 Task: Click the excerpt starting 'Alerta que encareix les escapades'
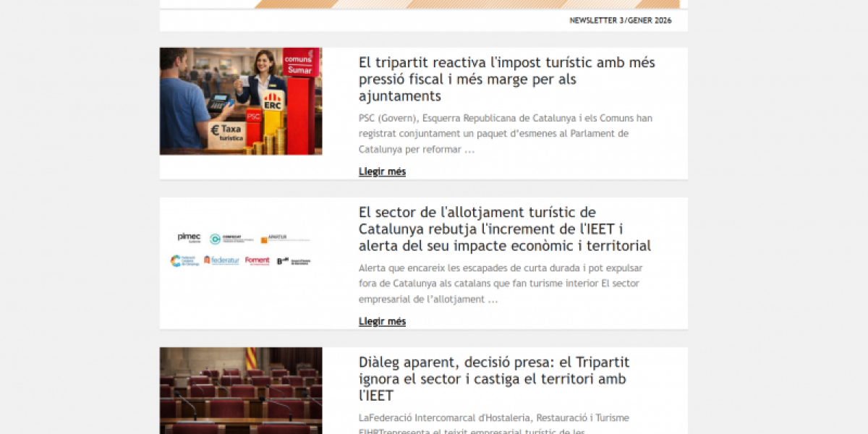pyautogui.click(x=500, y=283)
